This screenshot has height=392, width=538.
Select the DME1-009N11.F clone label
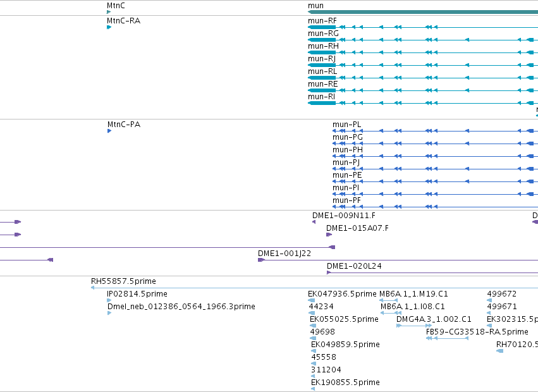344,216
